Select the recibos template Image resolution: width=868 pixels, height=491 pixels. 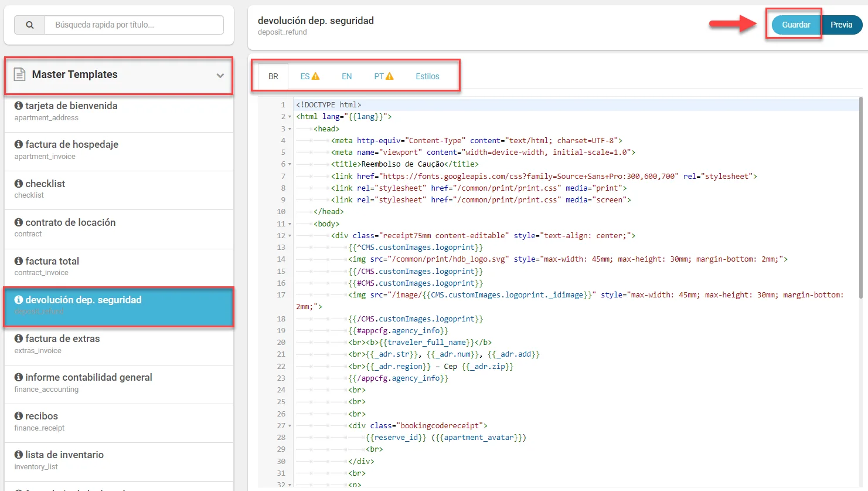pyautogui.click(x=119, y=422)
